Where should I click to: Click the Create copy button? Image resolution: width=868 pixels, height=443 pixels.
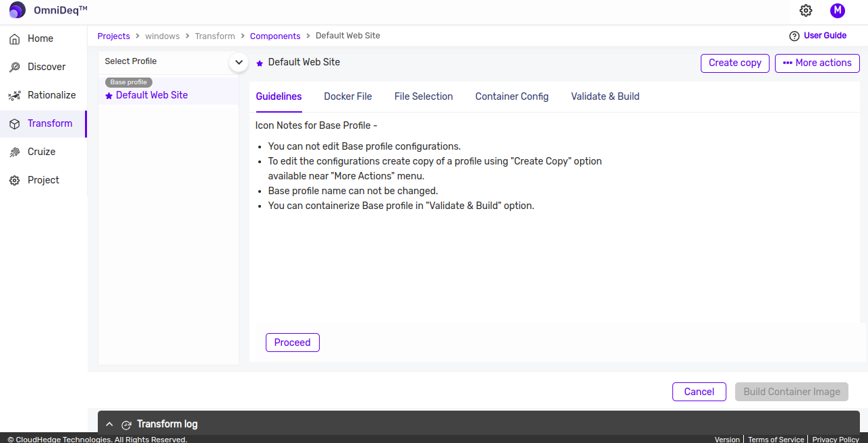point(734,63)
